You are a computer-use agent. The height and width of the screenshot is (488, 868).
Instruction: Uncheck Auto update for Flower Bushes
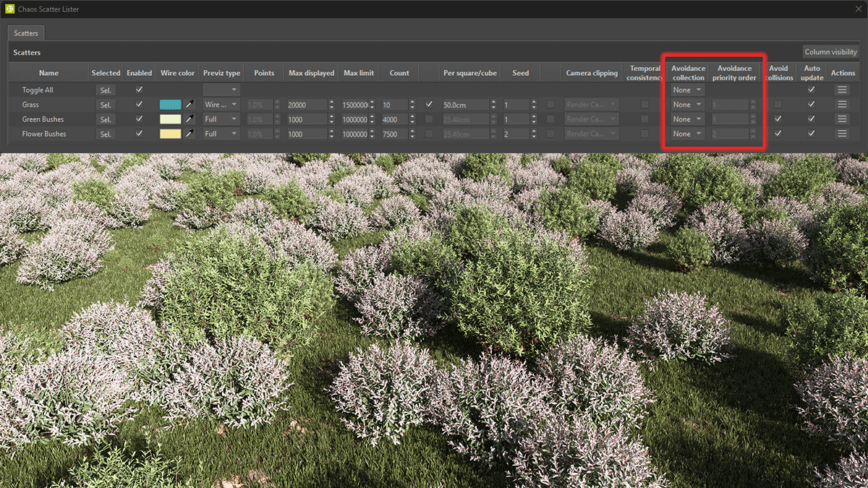(x=812, y=134)
